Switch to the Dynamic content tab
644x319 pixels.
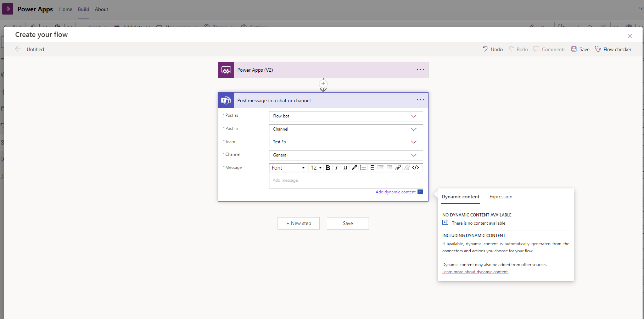pos(460,197)
